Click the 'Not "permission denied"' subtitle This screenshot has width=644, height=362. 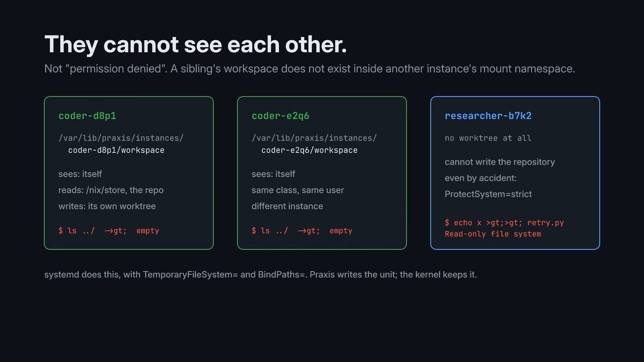tap(309, 69)
